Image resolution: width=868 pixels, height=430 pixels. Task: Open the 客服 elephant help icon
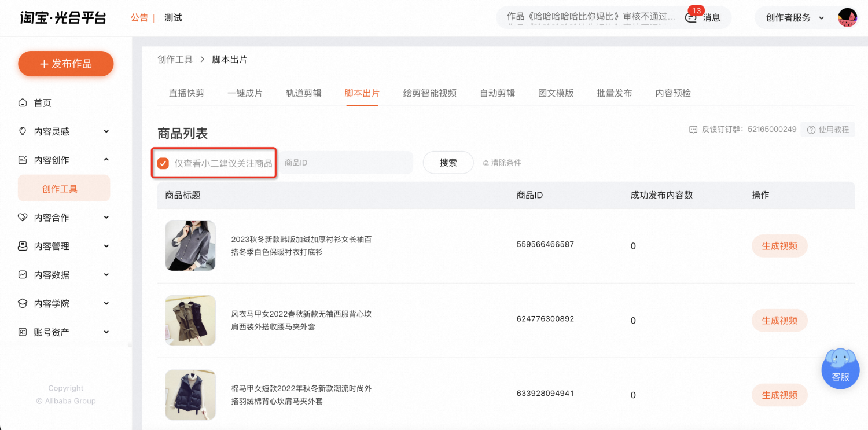[840, 368]
